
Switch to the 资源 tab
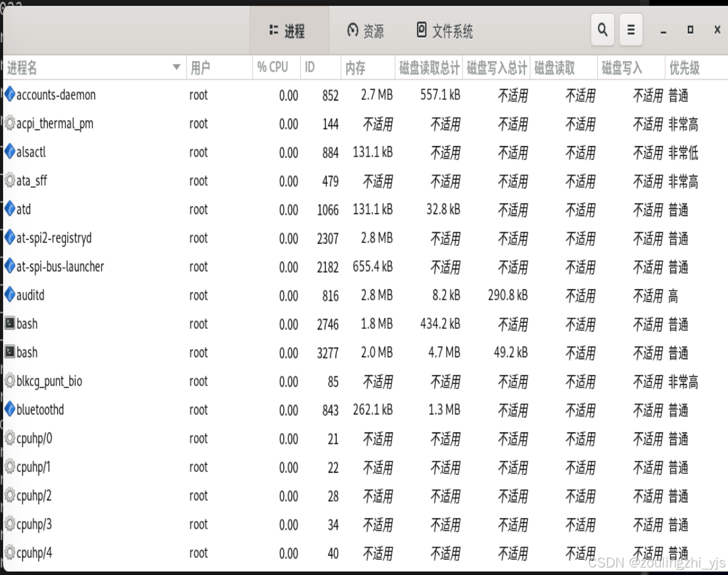[x=366, y=31]
